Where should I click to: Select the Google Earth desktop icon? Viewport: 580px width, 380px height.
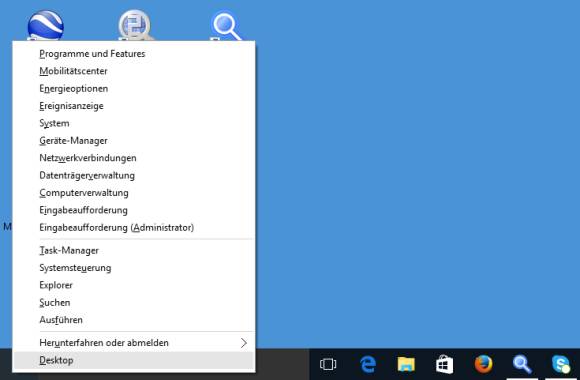[x=46, y=25]
